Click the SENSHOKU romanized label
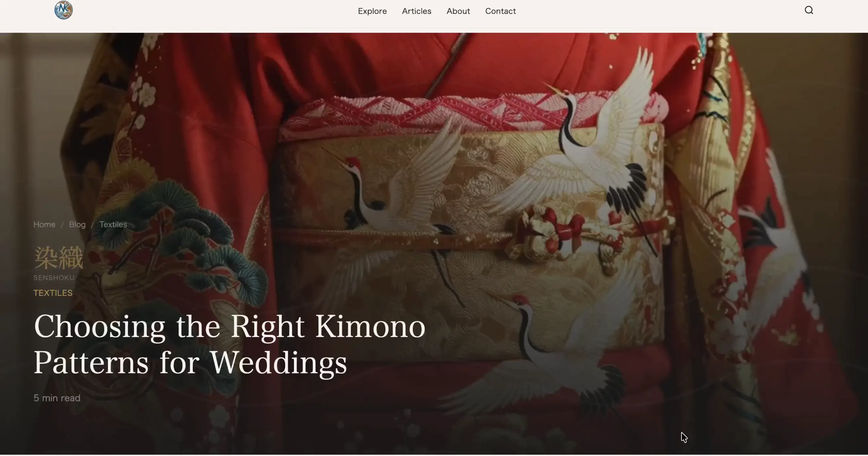 coord(54,278)
